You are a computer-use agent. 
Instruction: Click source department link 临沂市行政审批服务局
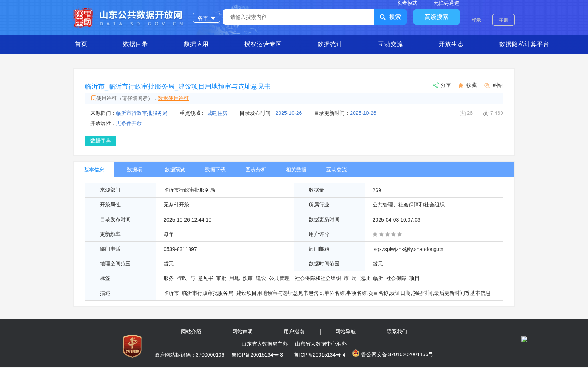tap(142, 113)
